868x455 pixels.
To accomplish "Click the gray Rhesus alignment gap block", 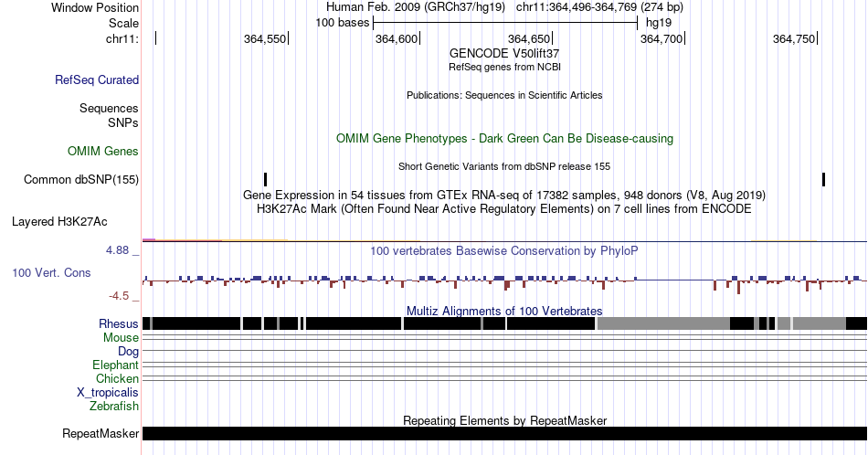I will pos(663,323).
